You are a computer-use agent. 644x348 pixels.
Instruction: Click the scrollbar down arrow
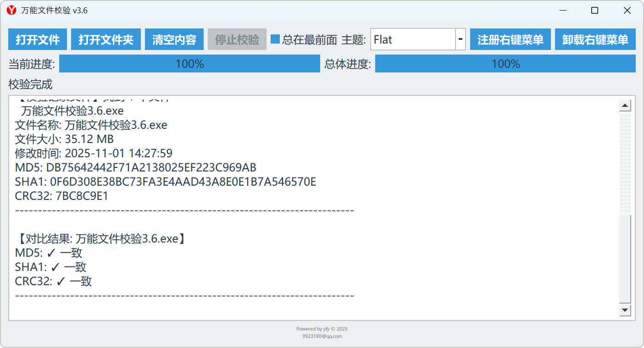click(624, 309)
